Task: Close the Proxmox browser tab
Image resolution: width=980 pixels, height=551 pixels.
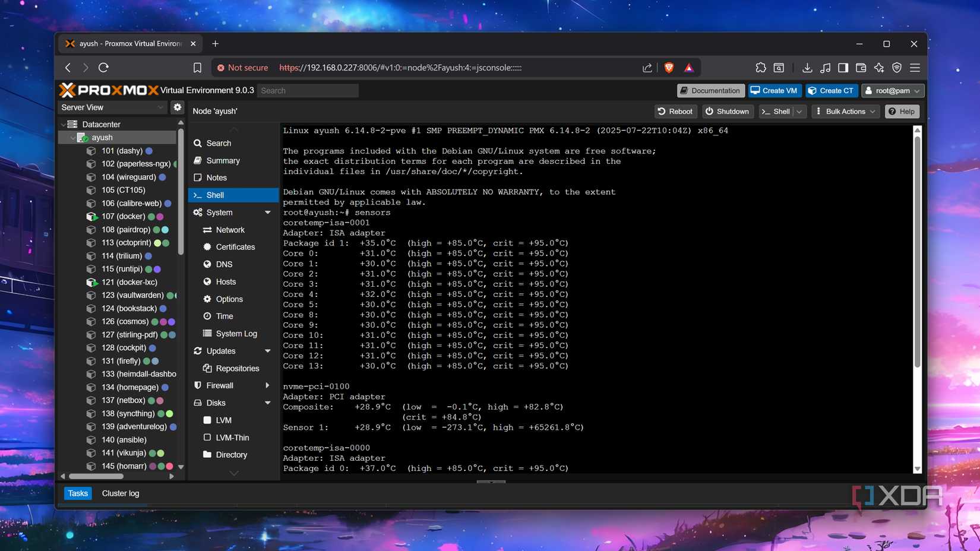Action: click(x=193, y=43)
